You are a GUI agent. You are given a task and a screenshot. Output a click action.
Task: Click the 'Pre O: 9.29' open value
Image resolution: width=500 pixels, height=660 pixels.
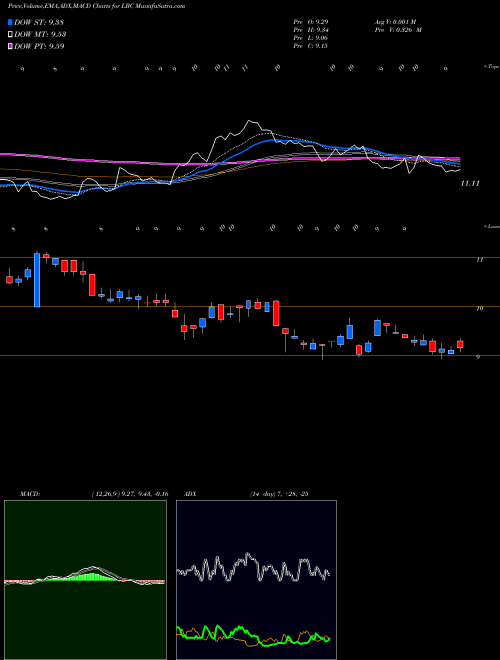click(x=310, y=21)
